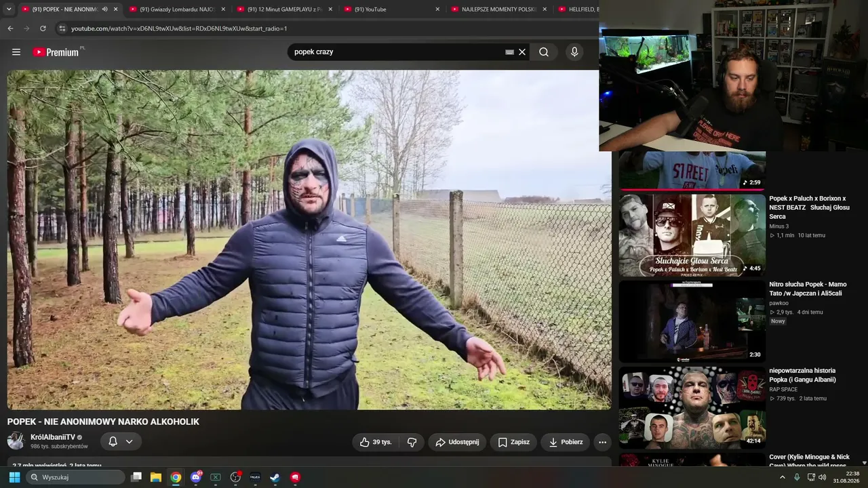
Task: Open KrólAlbaniiTV channel avatar
Action: click(16, 441)
